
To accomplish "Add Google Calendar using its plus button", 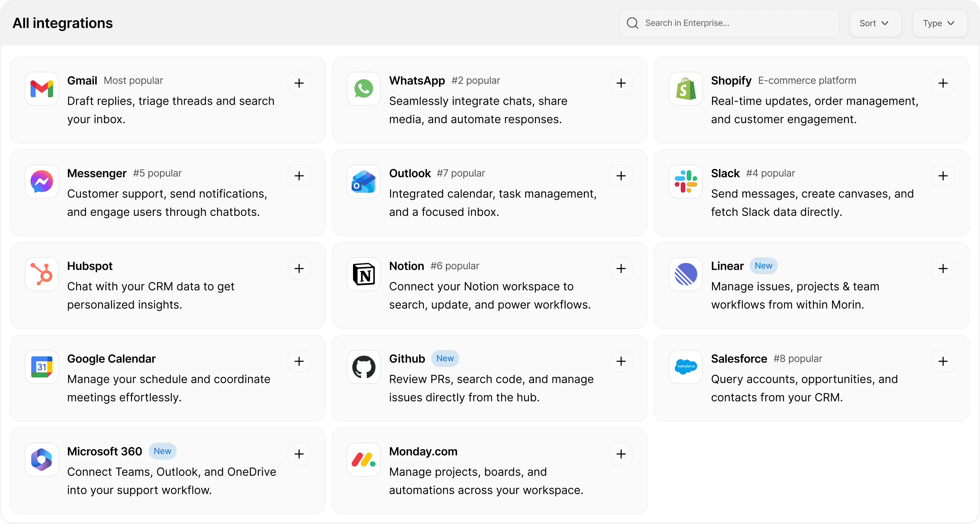I will pyautogui.click(x=299, y=361).
